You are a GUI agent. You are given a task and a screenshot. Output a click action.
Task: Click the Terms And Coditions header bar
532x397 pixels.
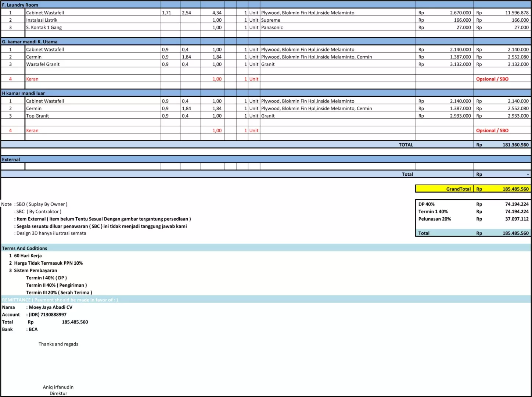click(x=25, y=248)
